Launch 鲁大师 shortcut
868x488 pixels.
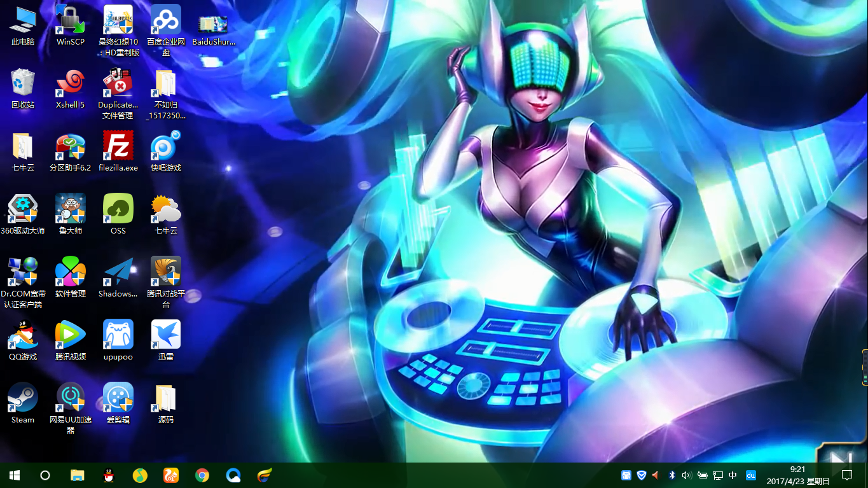pos(71,215)
